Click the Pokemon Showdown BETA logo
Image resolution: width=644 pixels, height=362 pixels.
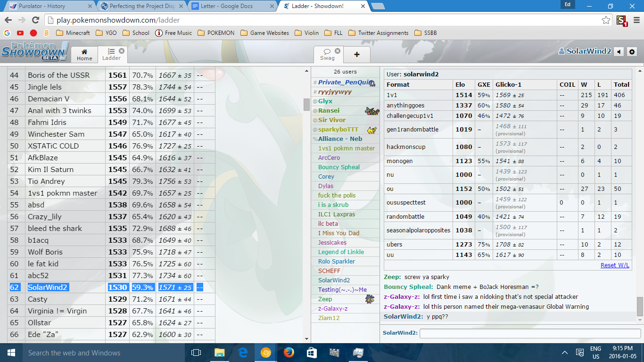coord(34,51)
